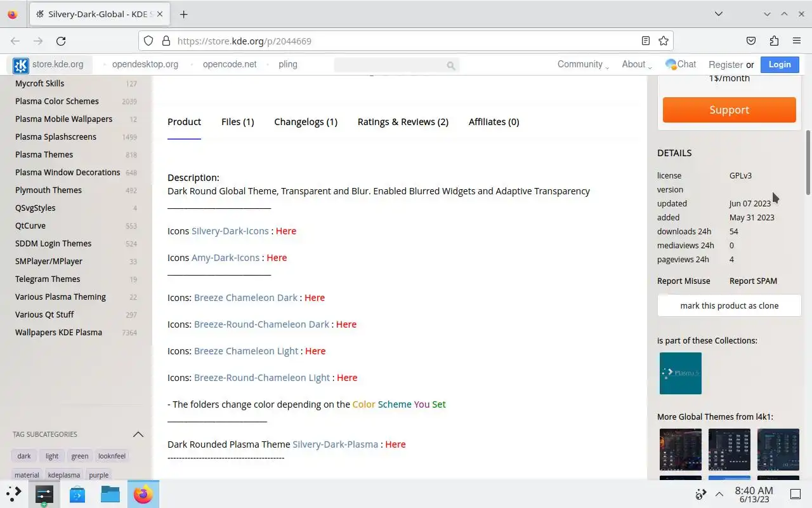Open opendesktop.org header link
This screenshot has height=508, width=812.
coord(145,64)
